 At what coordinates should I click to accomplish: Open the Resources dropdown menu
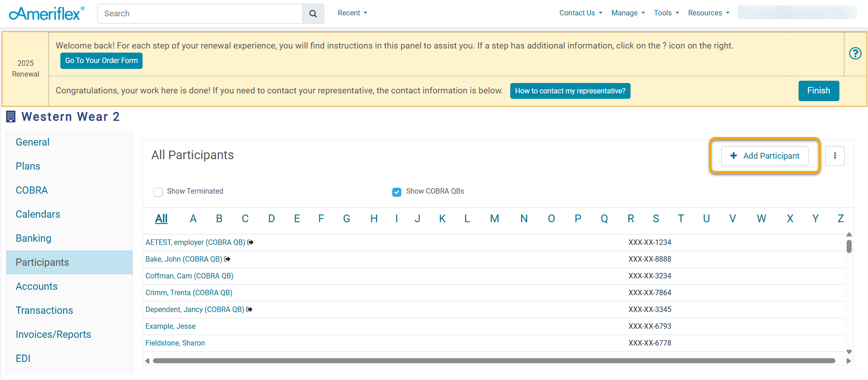709,13
